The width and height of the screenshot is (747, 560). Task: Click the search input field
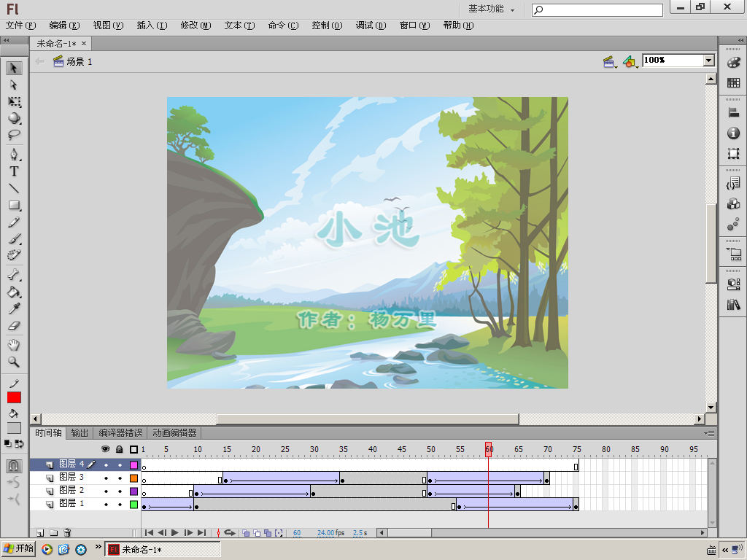coord(597,9)
